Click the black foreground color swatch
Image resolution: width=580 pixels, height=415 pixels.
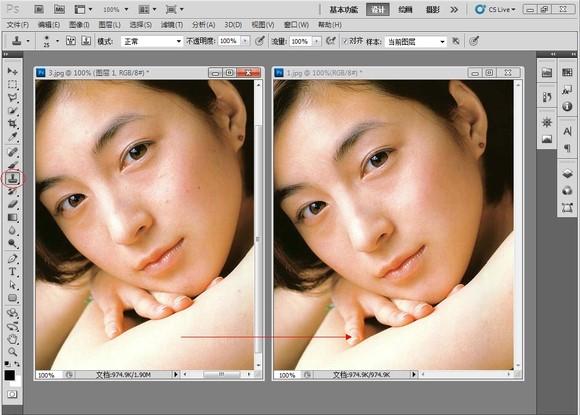(10, 375)
